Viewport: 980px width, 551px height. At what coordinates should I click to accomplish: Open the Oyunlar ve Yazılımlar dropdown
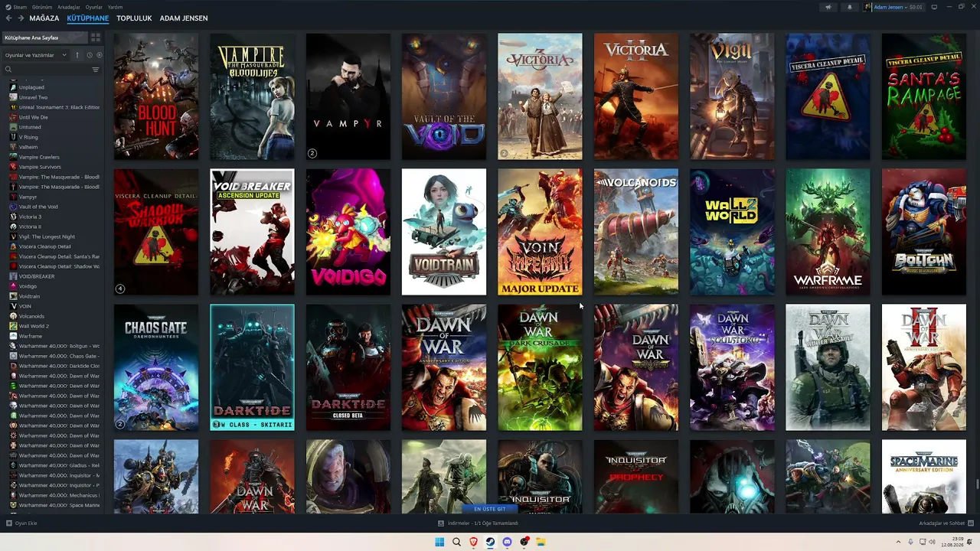coord(37,55)
